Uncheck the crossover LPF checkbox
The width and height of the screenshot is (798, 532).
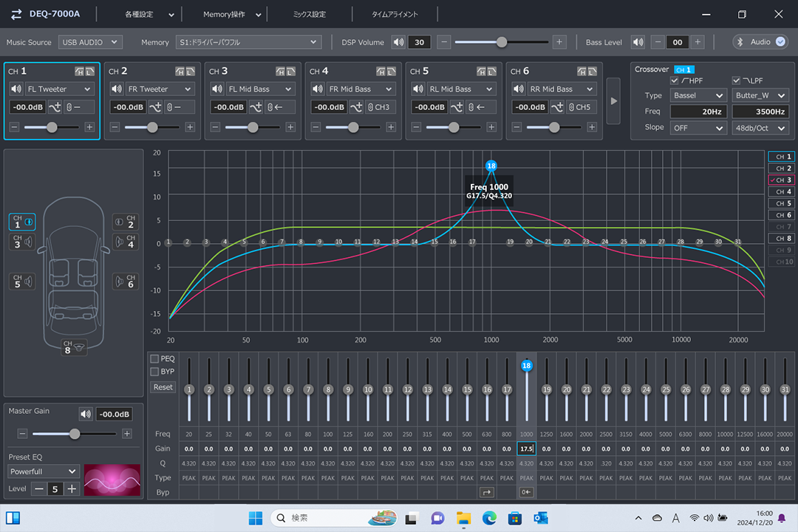737,81
